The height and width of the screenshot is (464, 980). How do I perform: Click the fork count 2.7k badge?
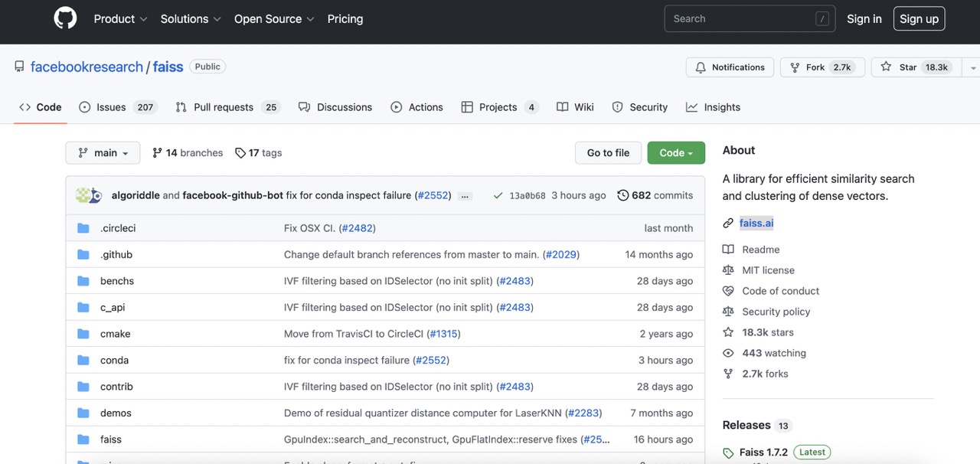[x=842, y=67]
